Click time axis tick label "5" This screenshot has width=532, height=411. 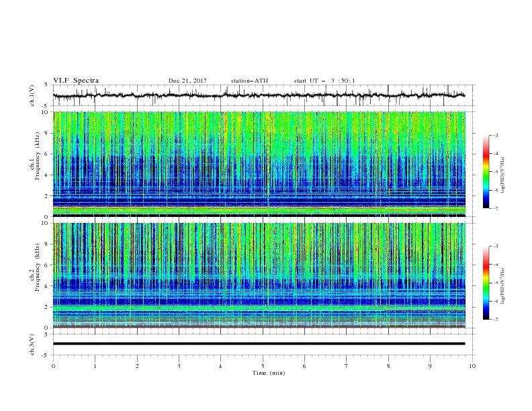coord(263,366)
